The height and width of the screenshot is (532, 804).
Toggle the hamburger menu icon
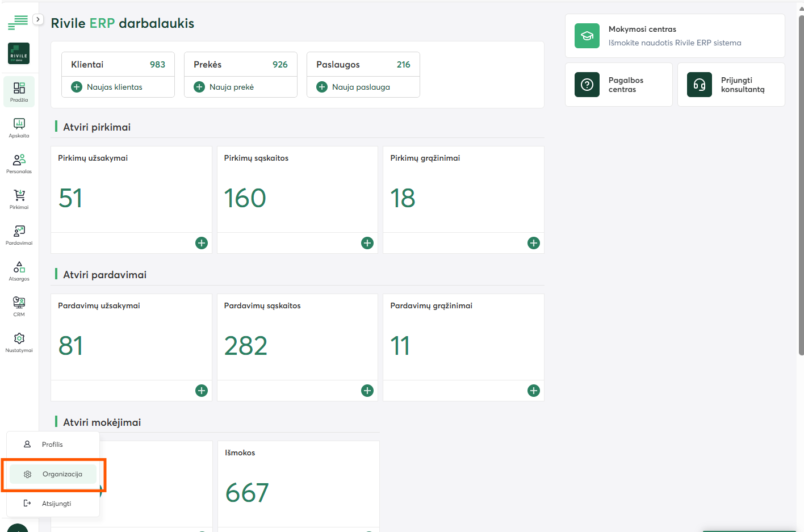[18, 22]
